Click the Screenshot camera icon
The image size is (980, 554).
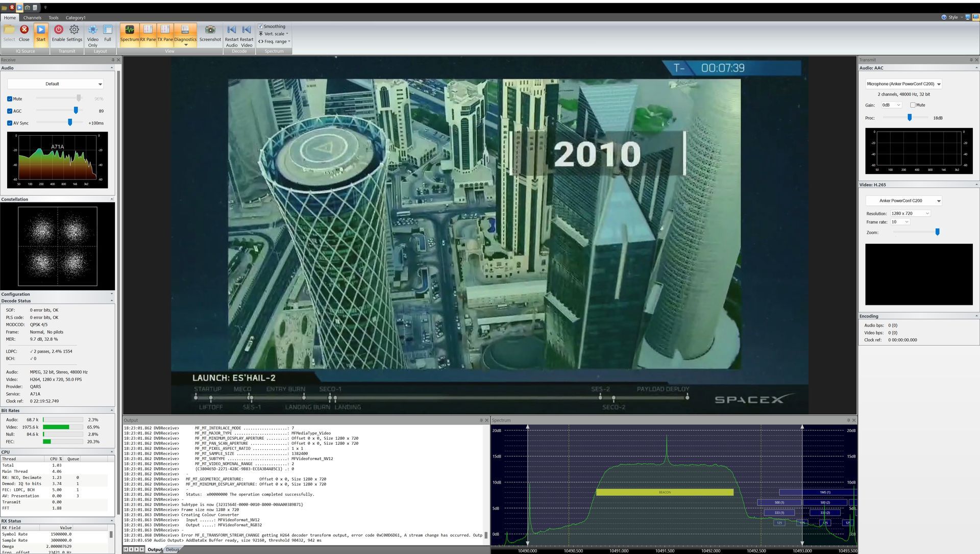click(x=210, y=31)
